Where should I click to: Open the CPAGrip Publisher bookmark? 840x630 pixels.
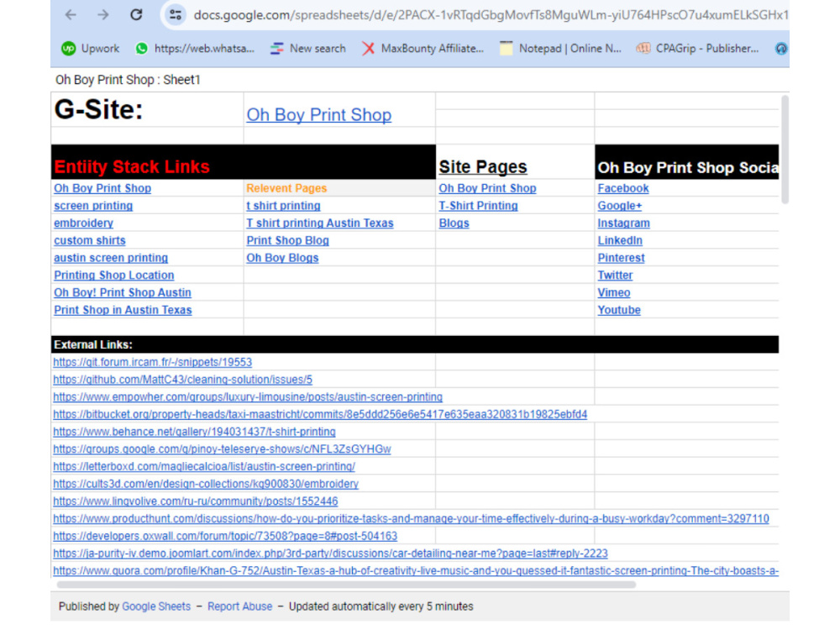coord(708,48)
